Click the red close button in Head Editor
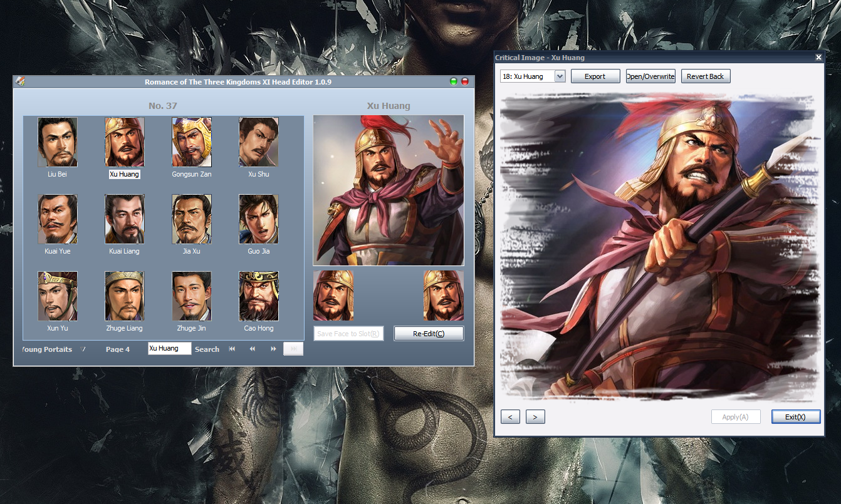 [x=465, y=81]
